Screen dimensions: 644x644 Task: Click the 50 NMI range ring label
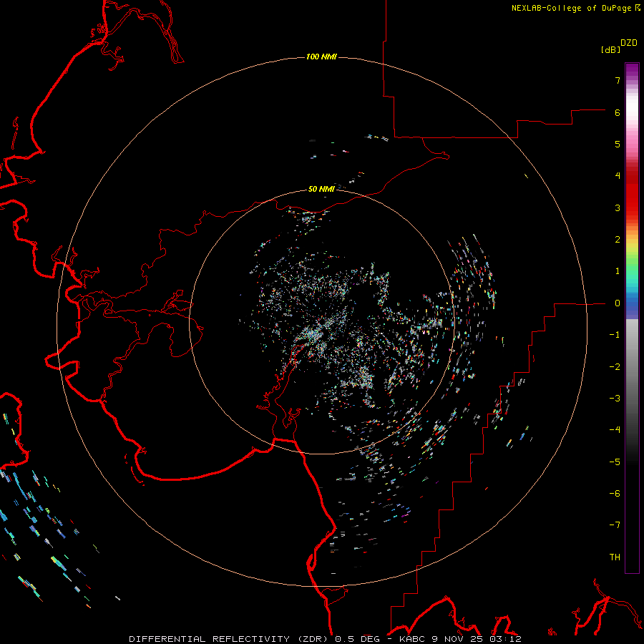[x=321, y=189]
